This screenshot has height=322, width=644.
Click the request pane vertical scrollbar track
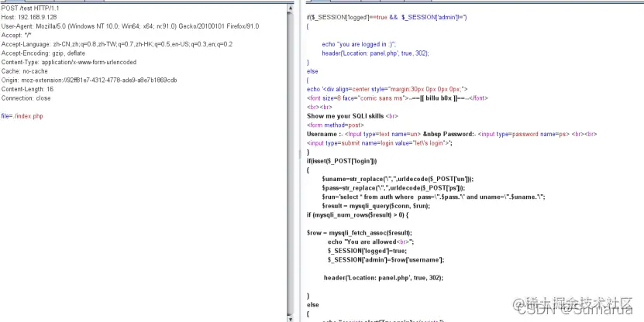[291, 164]
